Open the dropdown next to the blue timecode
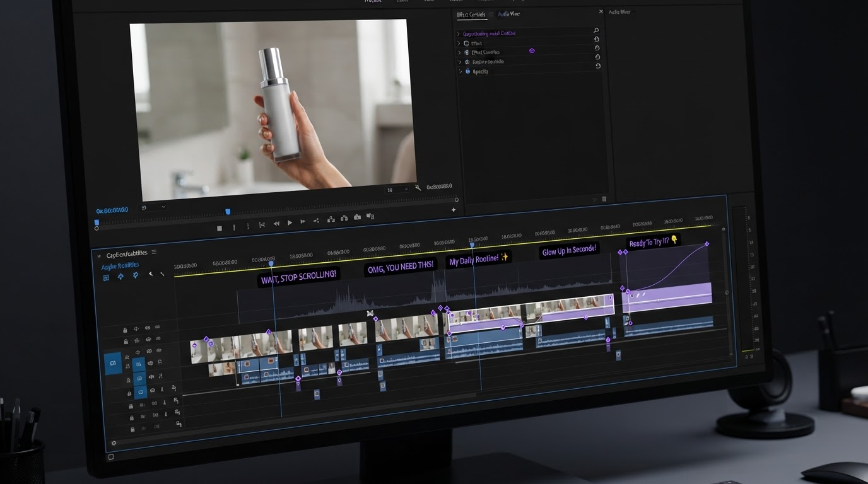This screenshot has width=868, height=484. pyautogui.click(x=154, y=207)
